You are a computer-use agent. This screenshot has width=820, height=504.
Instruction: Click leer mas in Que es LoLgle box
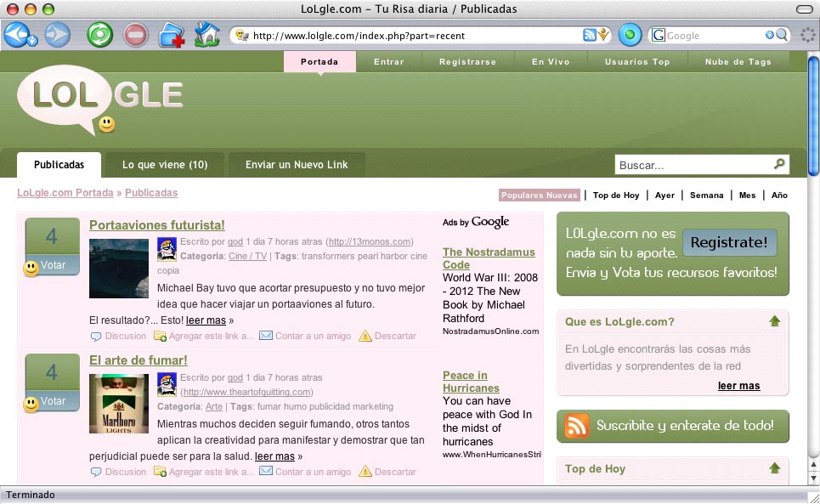pyautogui.click(x=738, y=386)
